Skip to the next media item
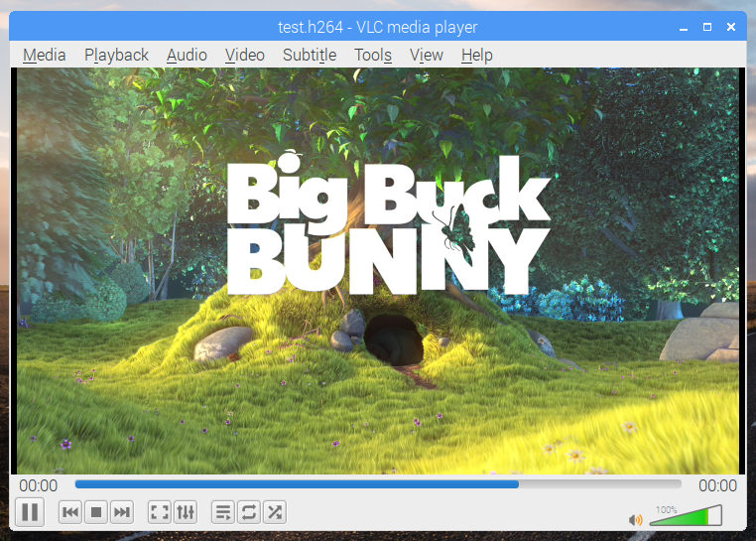 pos(122,512)
